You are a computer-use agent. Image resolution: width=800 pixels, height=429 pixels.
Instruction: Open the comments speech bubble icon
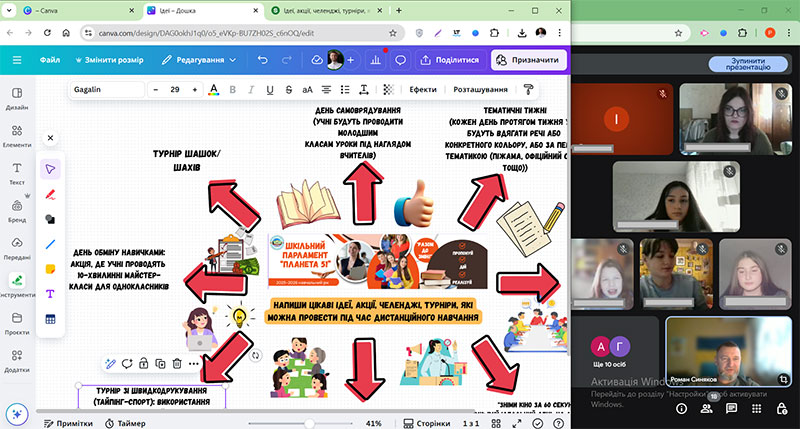pos(400,60)
